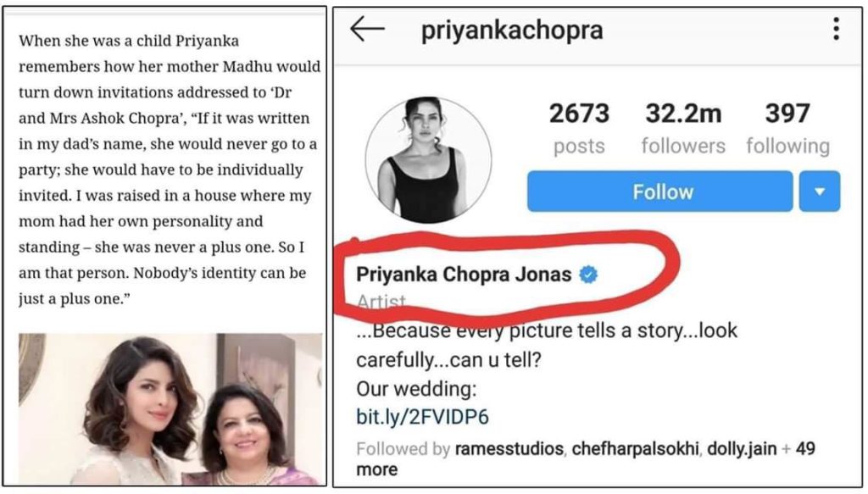Click the blue Follow button
Screen dimensions: 868x494
coord(659,191)
